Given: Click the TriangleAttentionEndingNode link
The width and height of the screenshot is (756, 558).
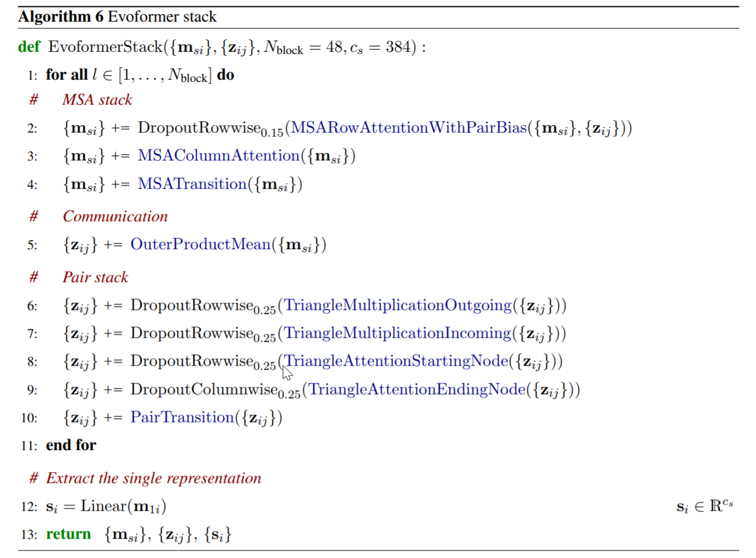Looking at the screenshot, I should [x=418, y=389].
